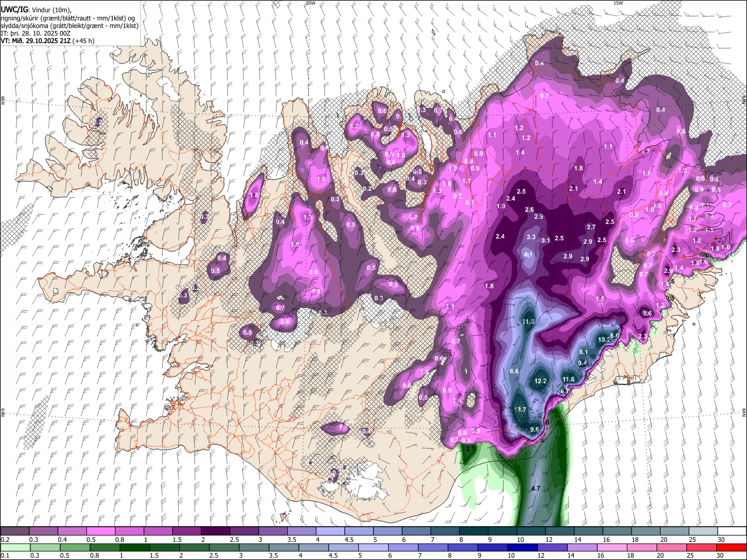Click the black 4.7 rain value offshore
The height and width of the screenshot is (560, 747).
(536, 488)
